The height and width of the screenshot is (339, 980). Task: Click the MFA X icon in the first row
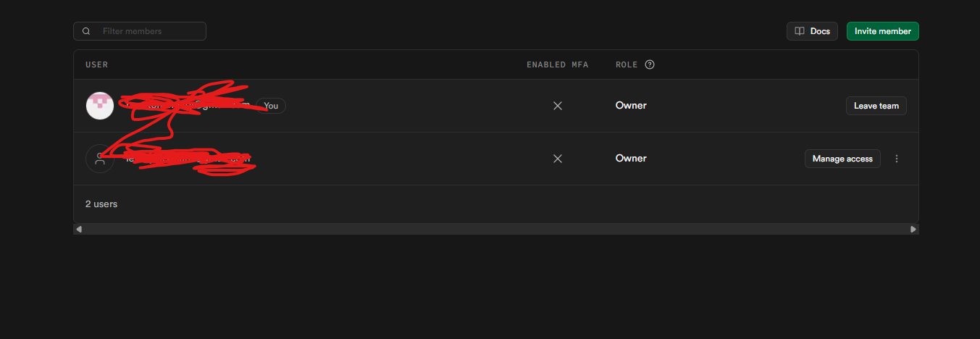tap(558, 106)
